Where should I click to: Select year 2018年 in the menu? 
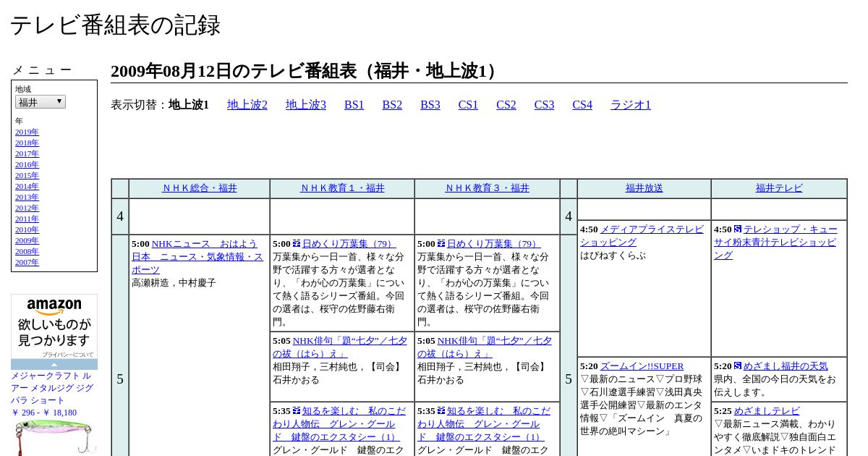tap(27, 143)
